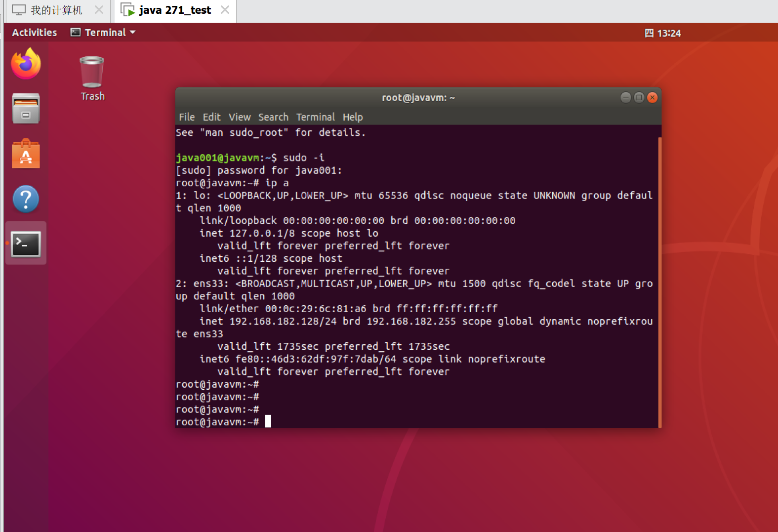
Task: Open Ubuntu Software from the dock
Action: pos(26,154)
